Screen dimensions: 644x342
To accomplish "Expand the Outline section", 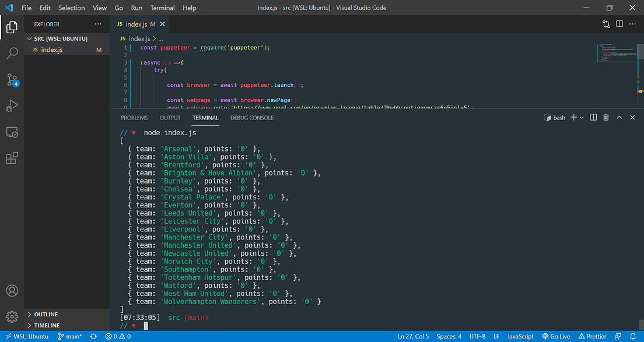I will click(x=67, y=315).
